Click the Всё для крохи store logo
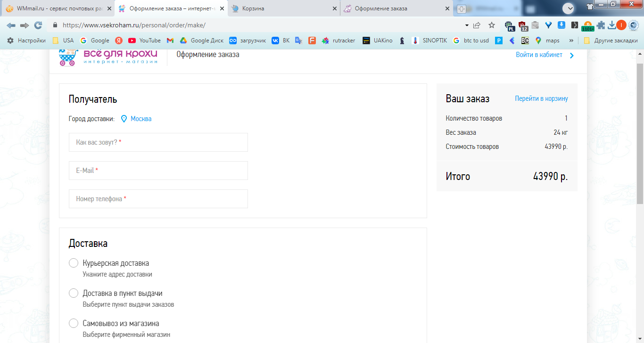644x343 pixels. tap(108, 57)
